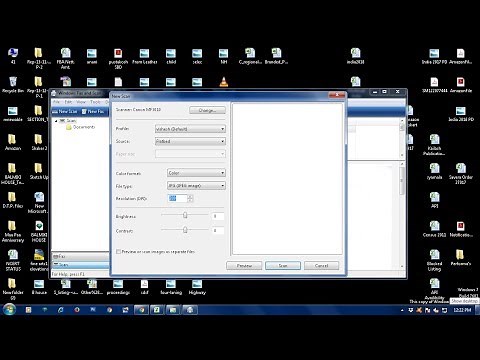Select the INSERT STATUS spreadsheet icon
This screenshot has height=360, width=480.
click(13, 260)
